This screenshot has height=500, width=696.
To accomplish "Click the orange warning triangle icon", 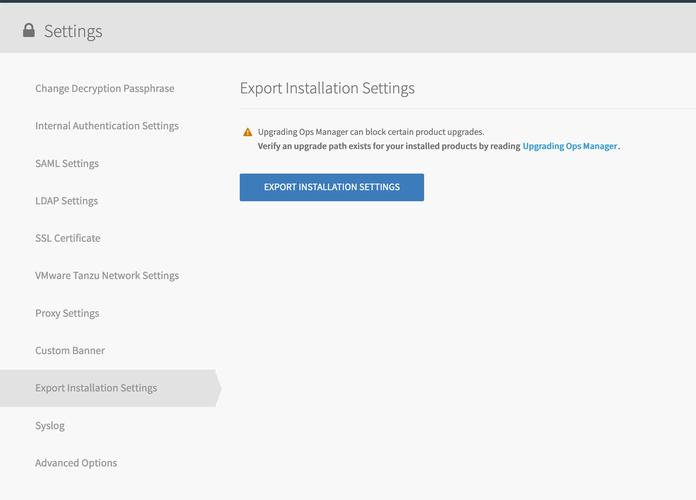I will 248,132.
